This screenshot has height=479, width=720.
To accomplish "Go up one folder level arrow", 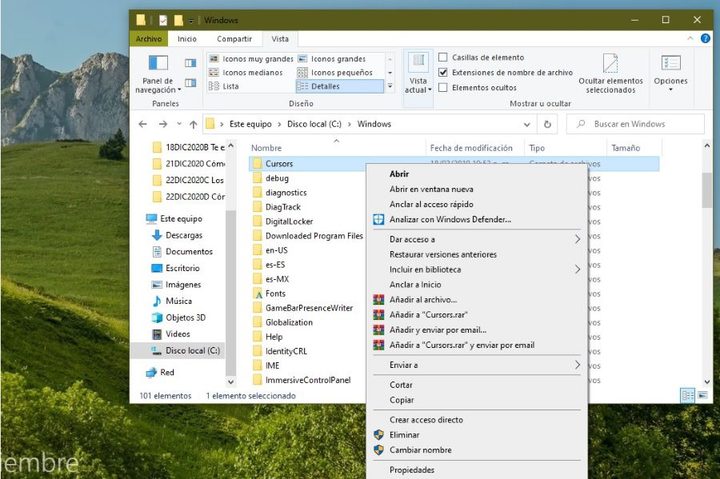I will point(193,124).
